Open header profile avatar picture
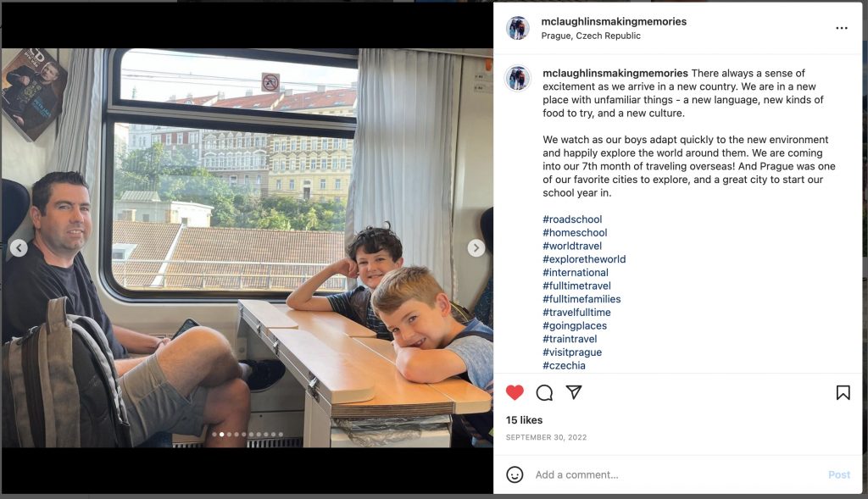The height and width of the screenshot is (499, 868). tap(518, 28)
